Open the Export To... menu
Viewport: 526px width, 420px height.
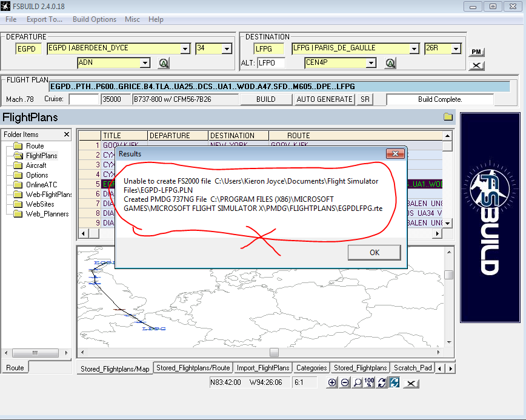(x=45, y=19)
